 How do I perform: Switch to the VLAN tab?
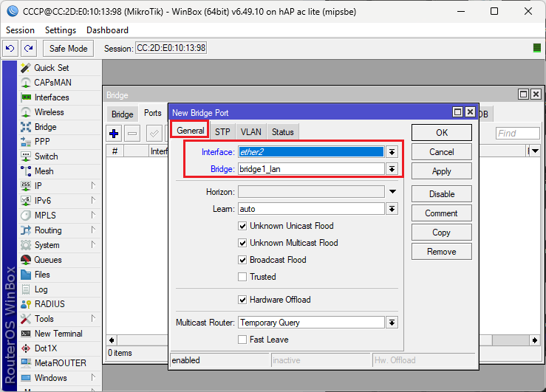pyautogui.click(x=250, y=132)
